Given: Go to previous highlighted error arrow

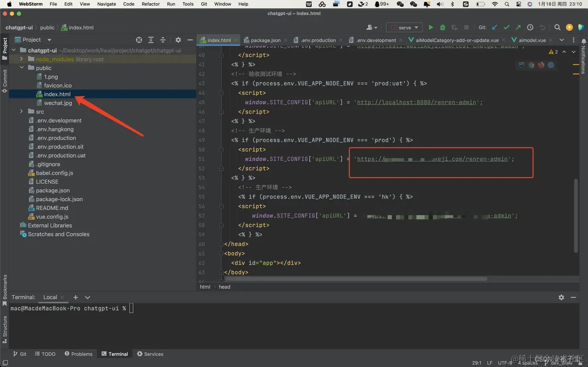Looking at the screenshot, I should coord(564,52).
